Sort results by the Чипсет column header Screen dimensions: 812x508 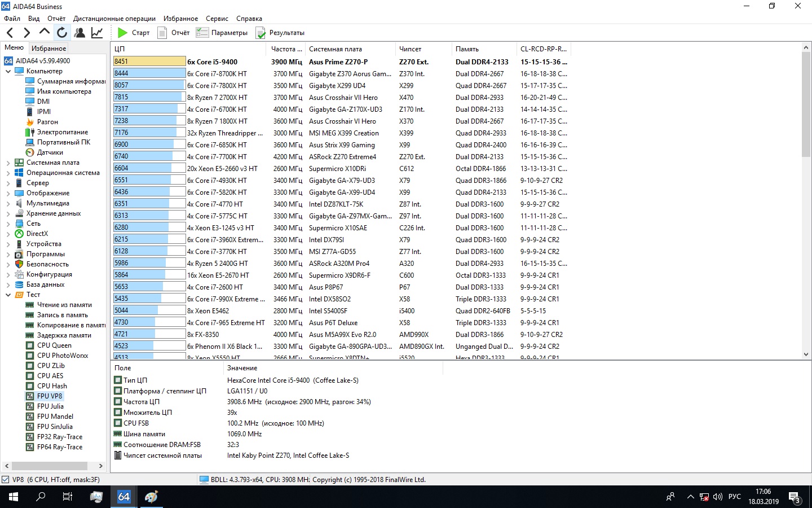tap(423, 49)
